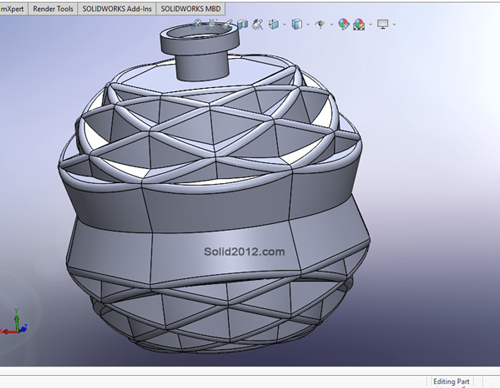Image resolution: width=500 pixels, height=388 pixels.
Task: Expand the Display Style dropdown arrow
Action: coord(308,25)
